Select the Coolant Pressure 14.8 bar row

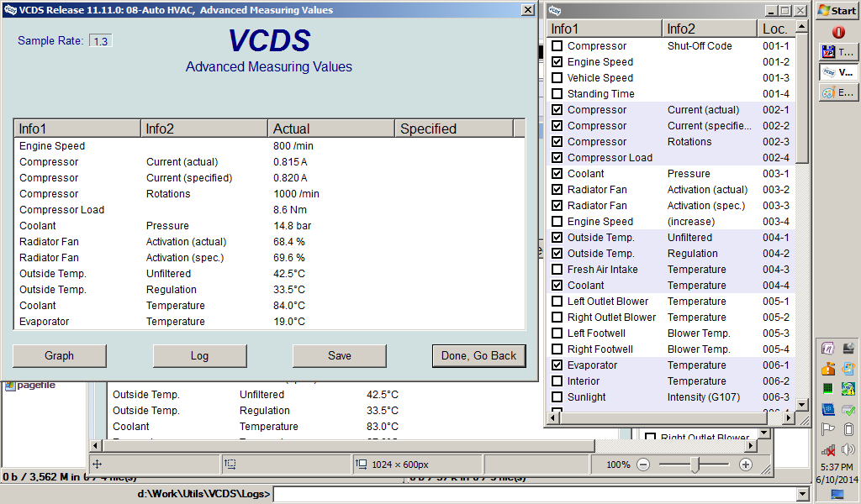(269, 225)
